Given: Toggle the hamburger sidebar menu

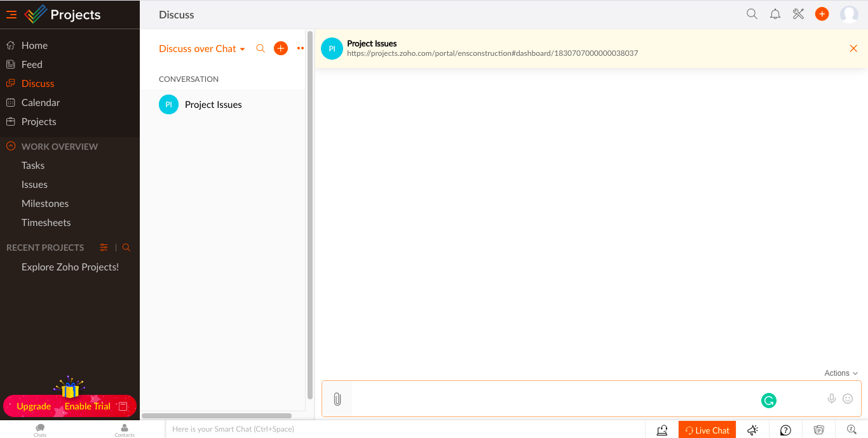Looking at the screenshot, I should (11, 15).
